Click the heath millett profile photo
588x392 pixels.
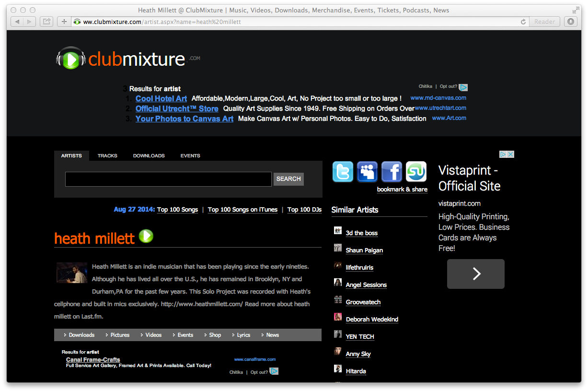(x=71, y=273)
